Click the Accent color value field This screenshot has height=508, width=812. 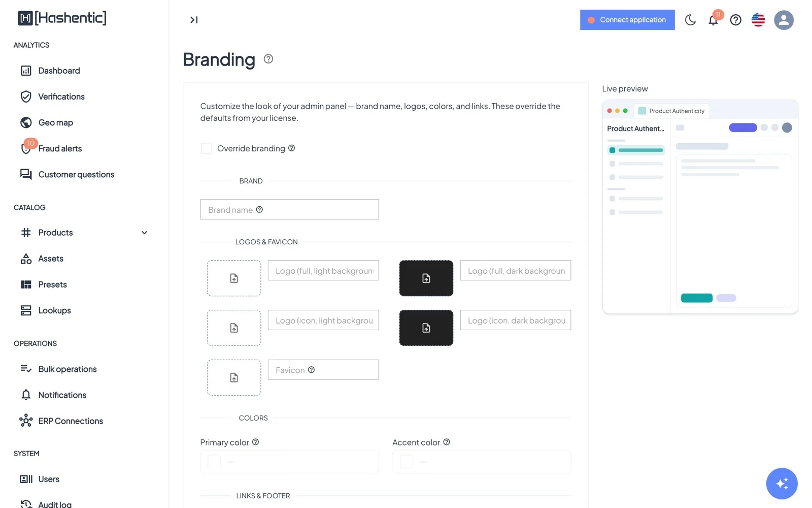coord(482,462)
